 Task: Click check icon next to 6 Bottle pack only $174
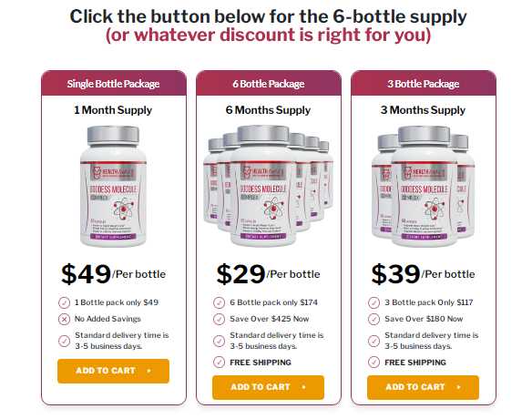pos(219,302)
